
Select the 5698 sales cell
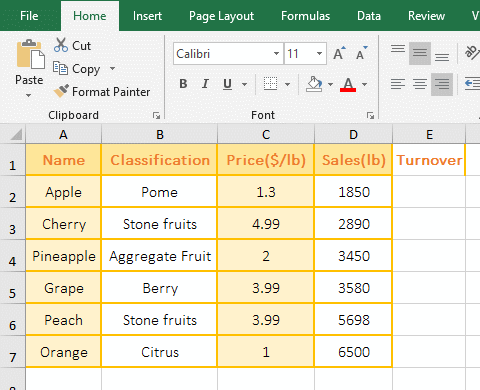tap(353, 320)
